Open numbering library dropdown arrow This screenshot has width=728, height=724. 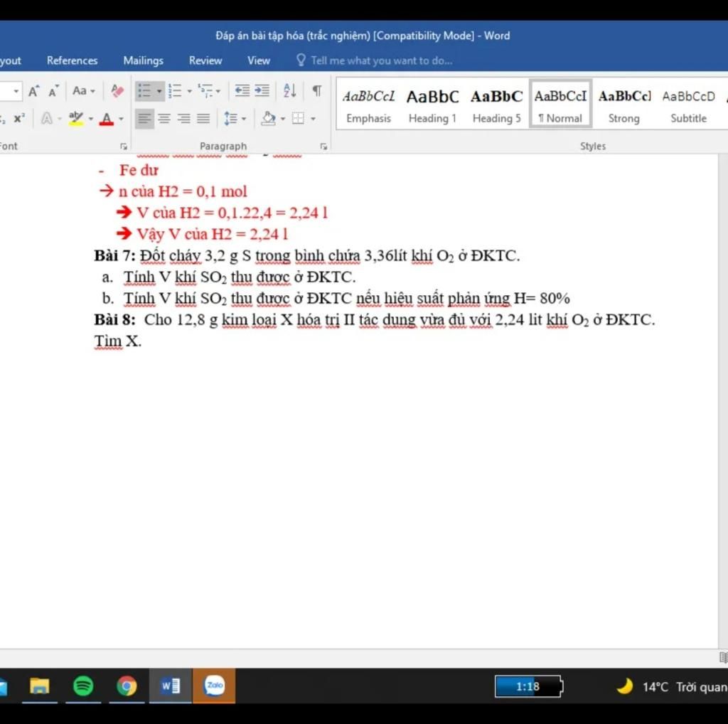189,91
